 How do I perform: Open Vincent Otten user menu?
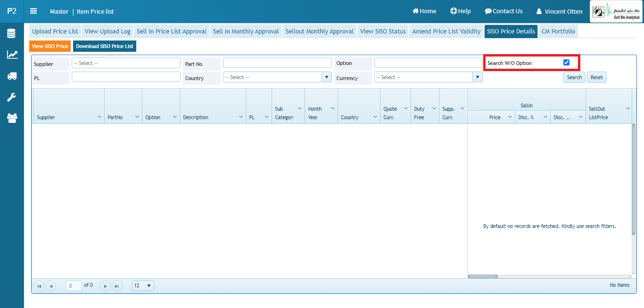560,11
